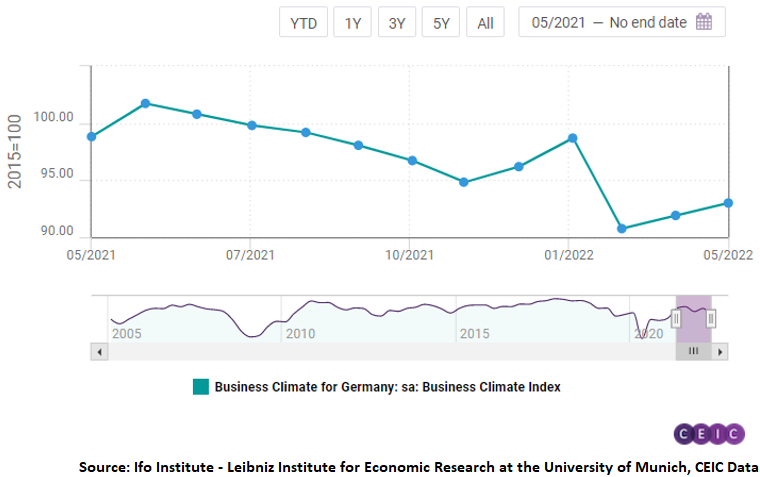Click the navigator scroll right arrow
This screenshot has width=760, height=477.
[x=721, y=352]
